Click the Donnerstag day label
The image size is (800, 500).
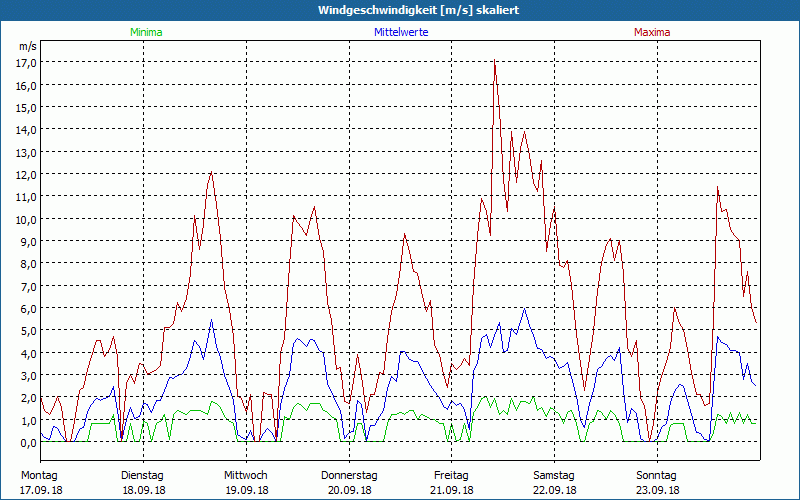pos(349,476)
